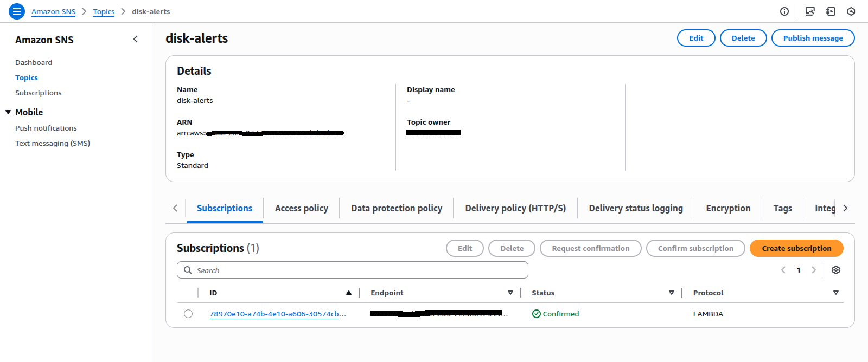Open the hamburger navigation menu
This screenshot has width=868, height=362.
click(x=17, y=11)
